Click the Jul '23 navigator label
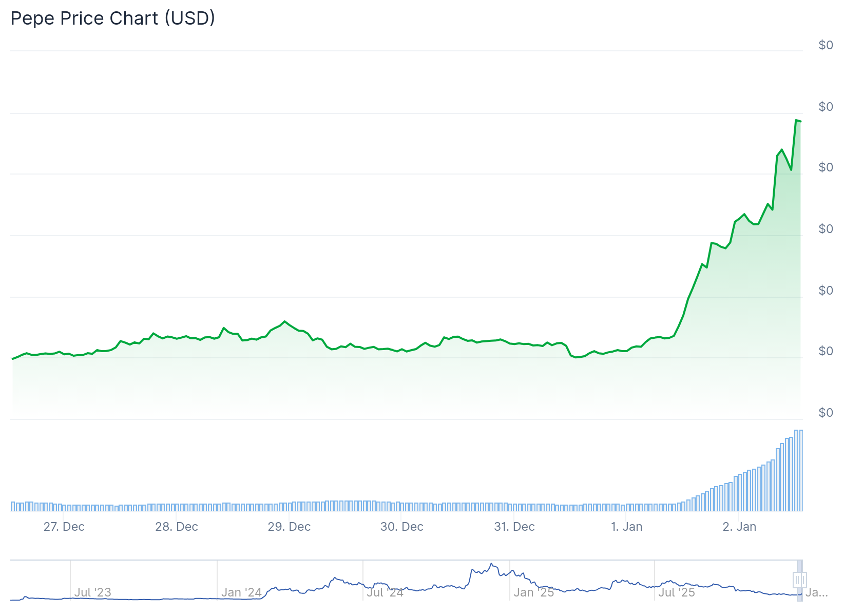844x616 pixels. coord(92,592)
